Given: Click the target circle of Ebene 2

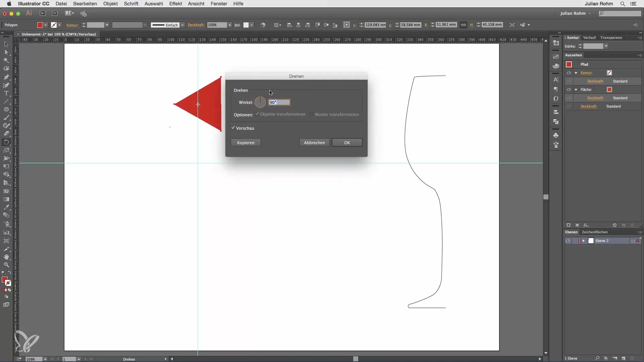Looking at the screenshot, I should pyautogui.click(x=633, y=241).
